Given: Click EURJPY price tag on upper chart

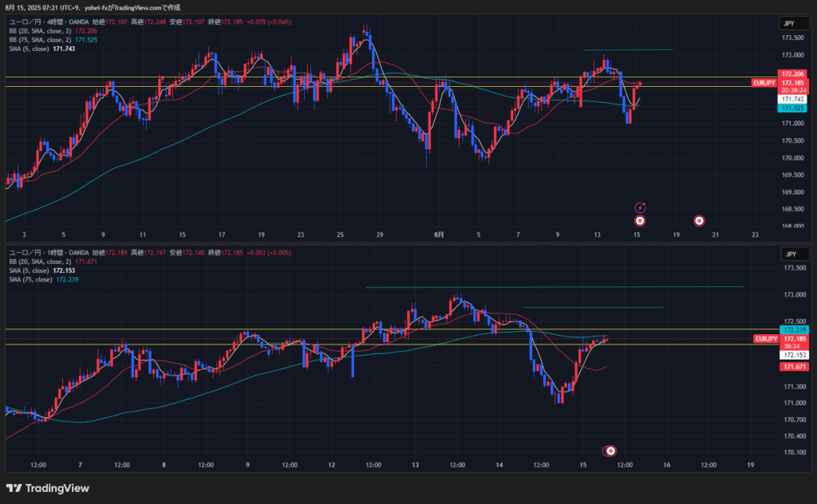Looking at the screenshot, I should [x=764, y=83].
